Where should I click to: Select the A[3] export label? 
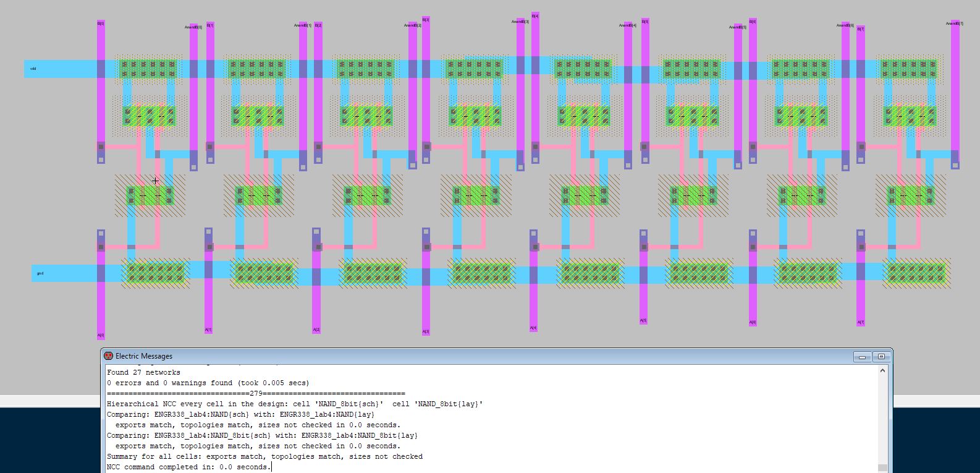(426, 332)
